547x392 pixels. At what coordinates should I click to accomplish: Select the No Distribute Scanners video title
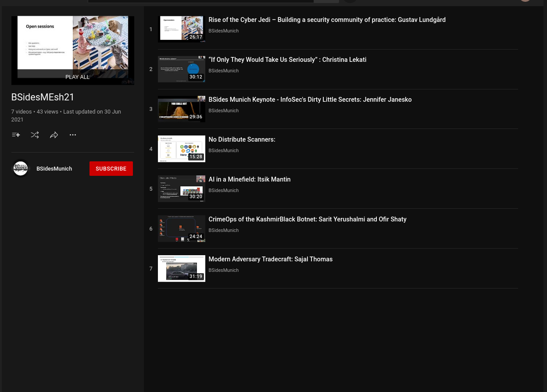[x=242, y=140]
